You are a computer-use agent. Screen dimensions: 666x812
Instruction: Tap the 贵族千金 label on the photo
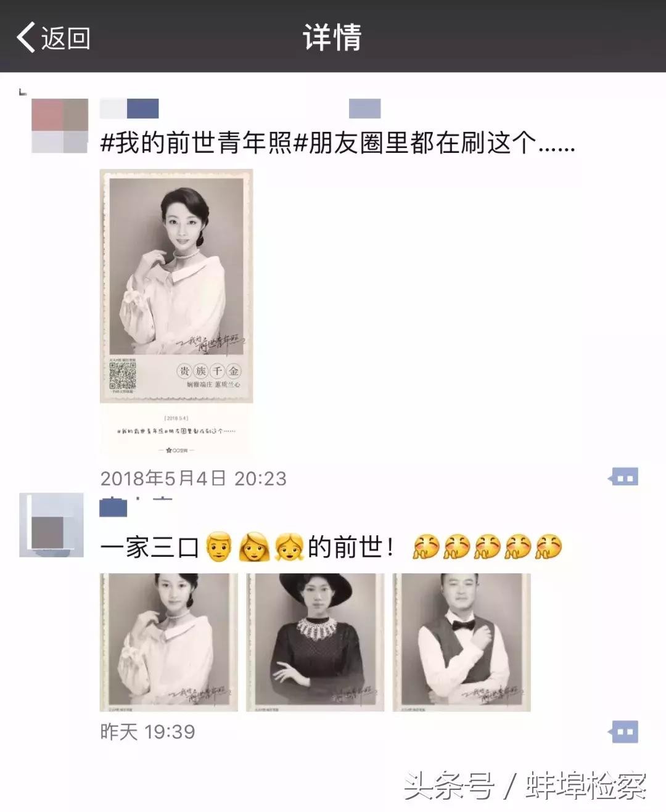(209, 371)
